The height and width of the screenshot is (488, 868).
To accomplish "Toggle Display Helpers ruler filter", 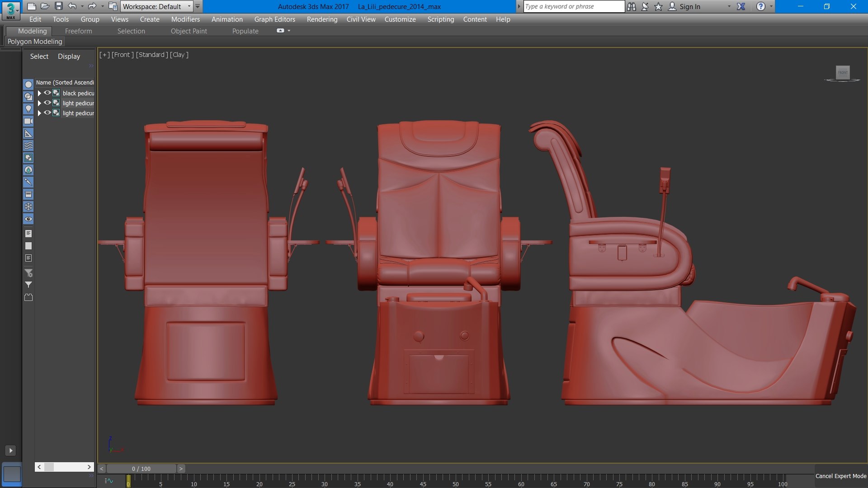I will tap(28, 133).
